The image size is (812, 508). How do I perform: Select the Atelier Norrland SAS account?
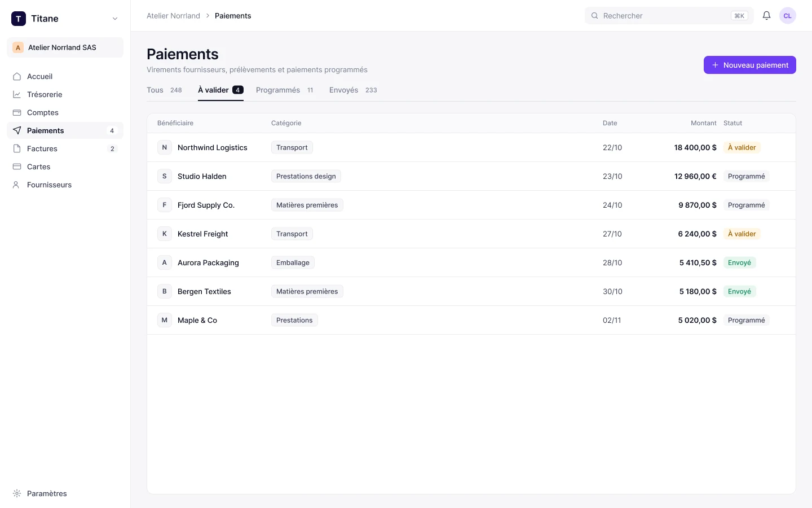(x=65, y=47)
